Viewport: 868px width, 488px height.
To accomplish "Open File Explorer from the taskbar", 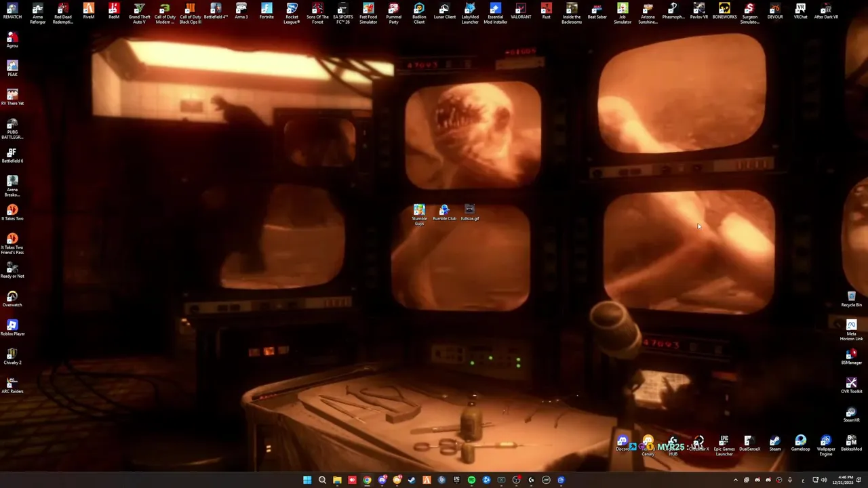I will [x=337, y=480].
